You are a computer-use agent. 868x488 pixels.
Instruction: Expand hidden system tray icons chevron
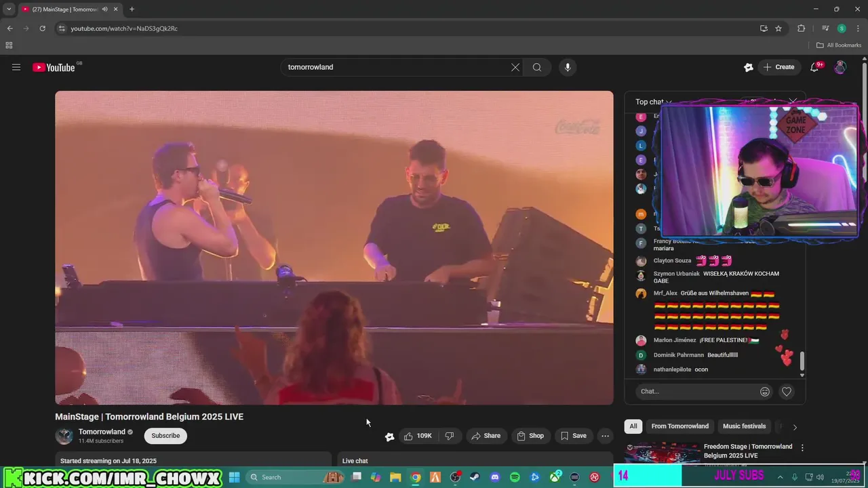pyautogui.click(x=780, y=477)
